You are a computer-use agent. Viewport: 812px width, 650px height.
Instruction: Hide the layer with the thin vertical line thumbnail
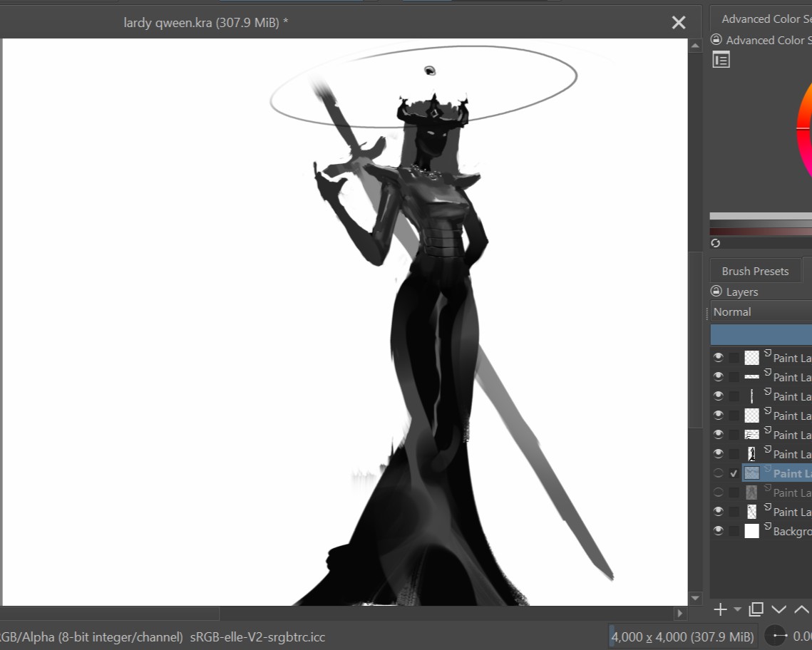click(x=718, y=396)
